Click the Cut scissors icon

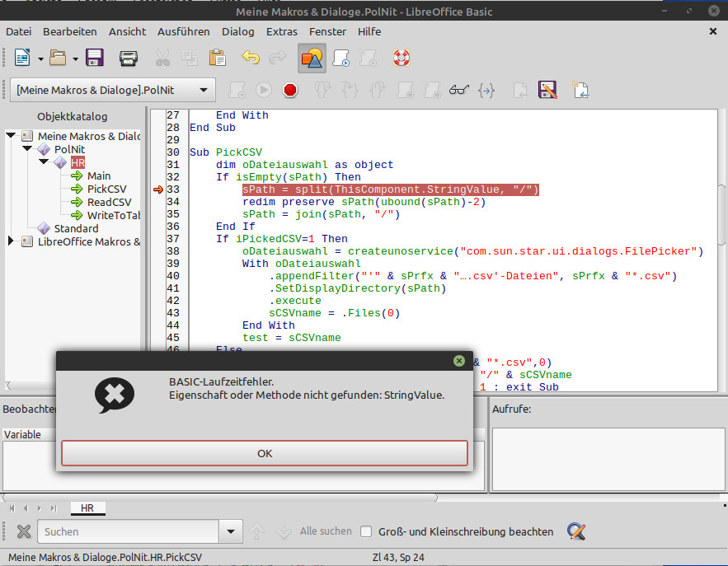tap(162, 58)
